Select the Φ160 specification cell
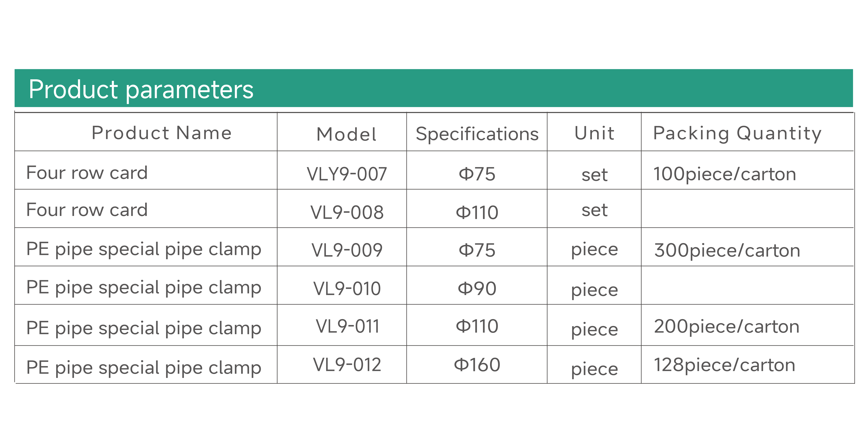The height and width of the screenshot is (438, 868). [477, 365]
